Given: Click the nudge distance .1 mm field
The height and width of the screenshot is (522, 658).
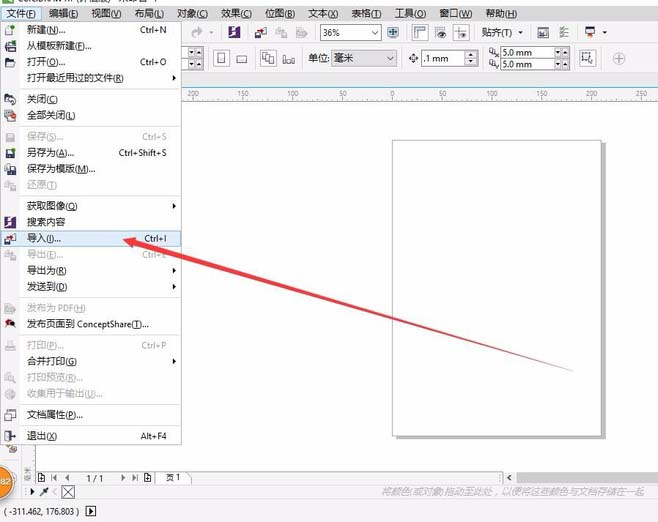Looking at the screenshot, I should coord(443,58).
